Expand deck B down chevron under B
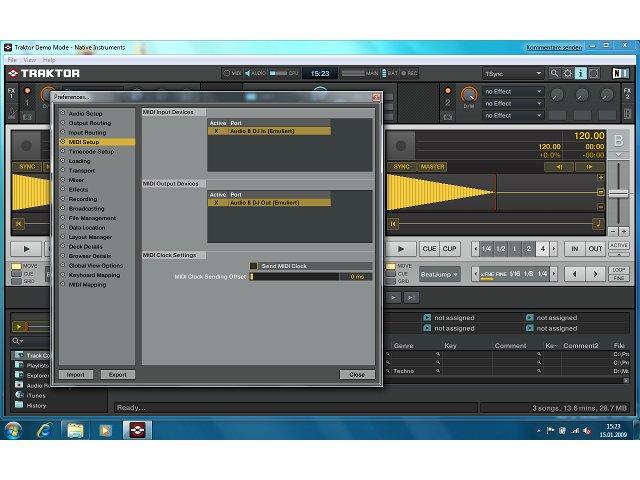The image size is (640, 480). [618, 155]
